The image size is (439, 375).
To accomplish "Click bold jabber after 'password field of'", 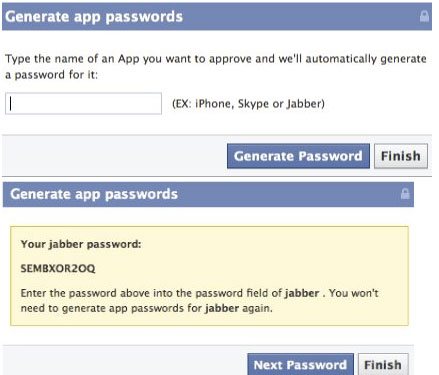I will pos(302,293).
